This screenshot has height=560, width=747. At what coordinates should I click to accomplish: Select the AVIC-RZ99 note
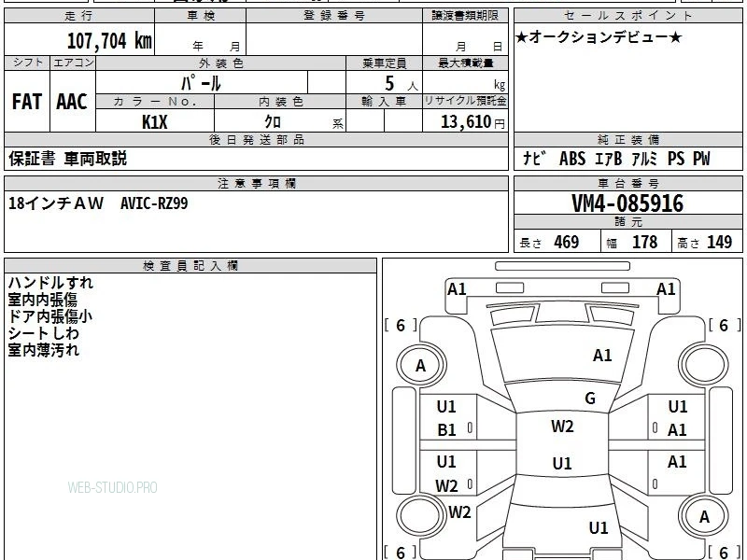[x=154, y=203]
